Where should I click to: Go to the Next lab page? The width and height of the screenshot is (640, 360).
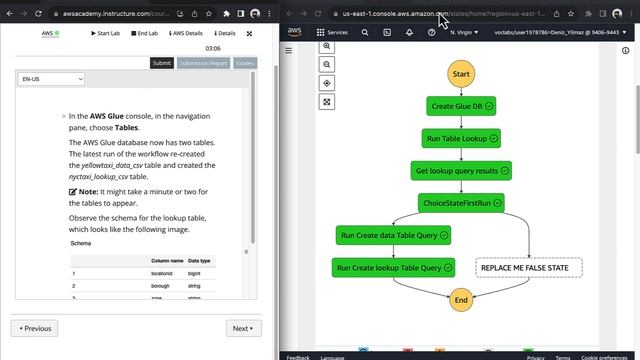click(x=244, y=328)
